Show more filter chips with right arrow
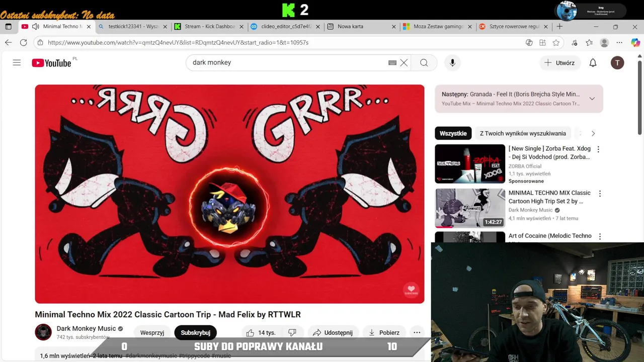The image size is (644, 362). pyautogui.click(x=593, y=133)
